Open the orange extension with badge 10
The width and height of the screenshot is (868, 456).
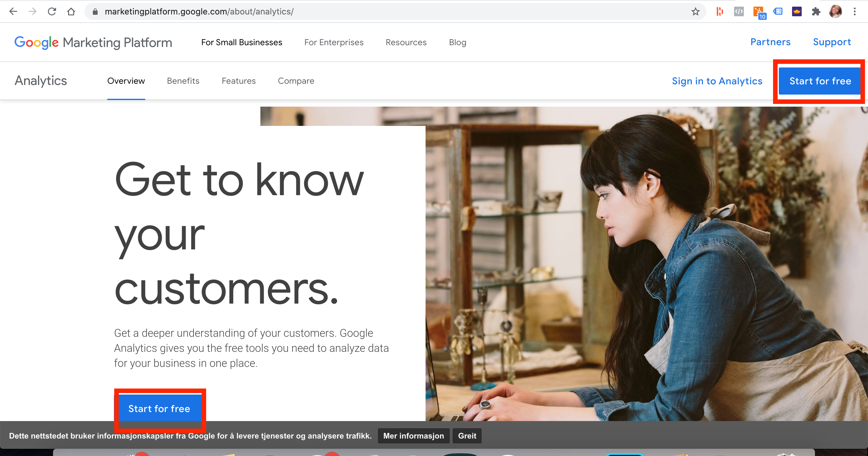coord(759,12)
